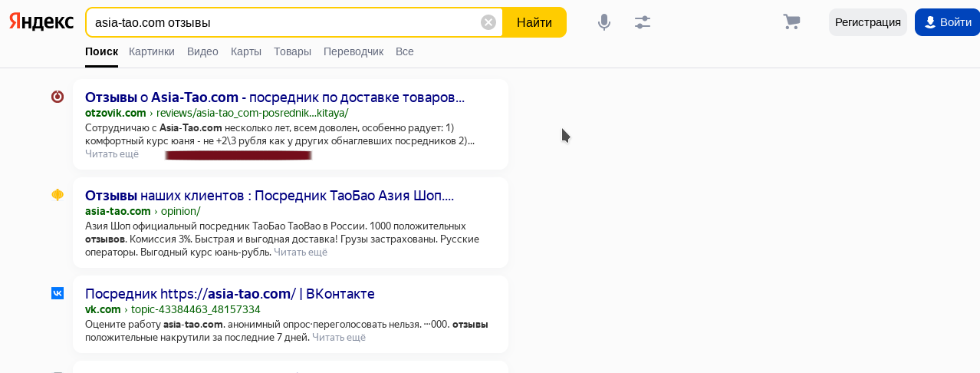Open the opinion/ path link

click(181, 211)
